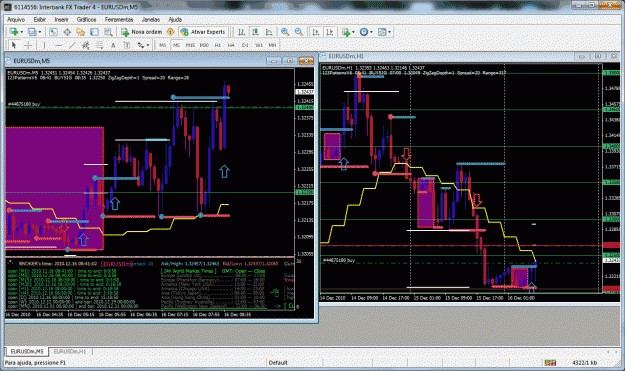
Task: Open the Exibir menu
Action: [x=39, y=20]
